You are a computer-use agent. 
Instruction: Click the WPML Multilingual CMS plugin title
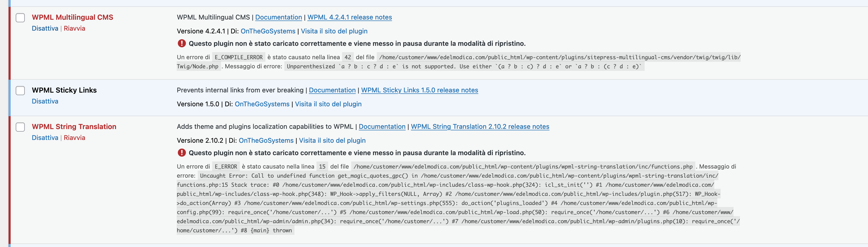coord(72,17)
